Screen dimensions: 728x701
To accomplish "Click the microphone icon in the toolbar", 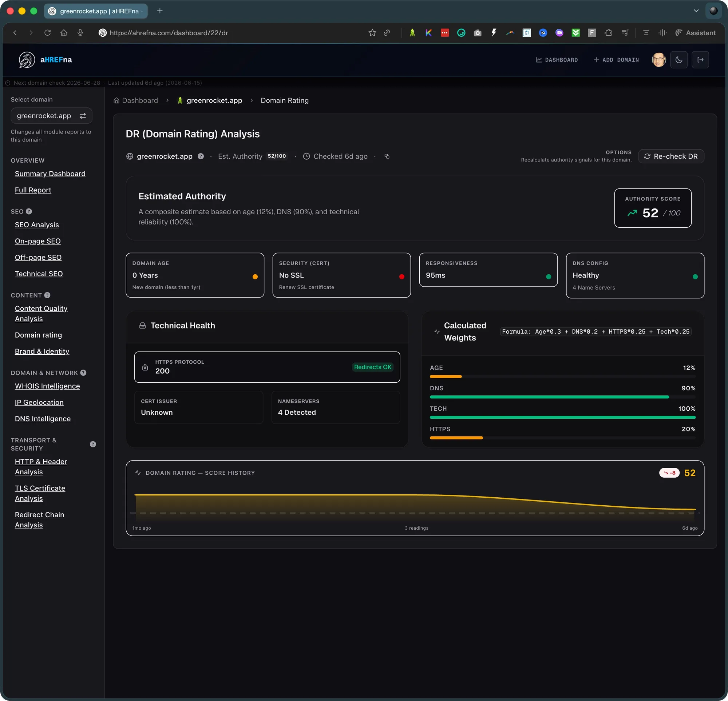I will click(80, 33).
